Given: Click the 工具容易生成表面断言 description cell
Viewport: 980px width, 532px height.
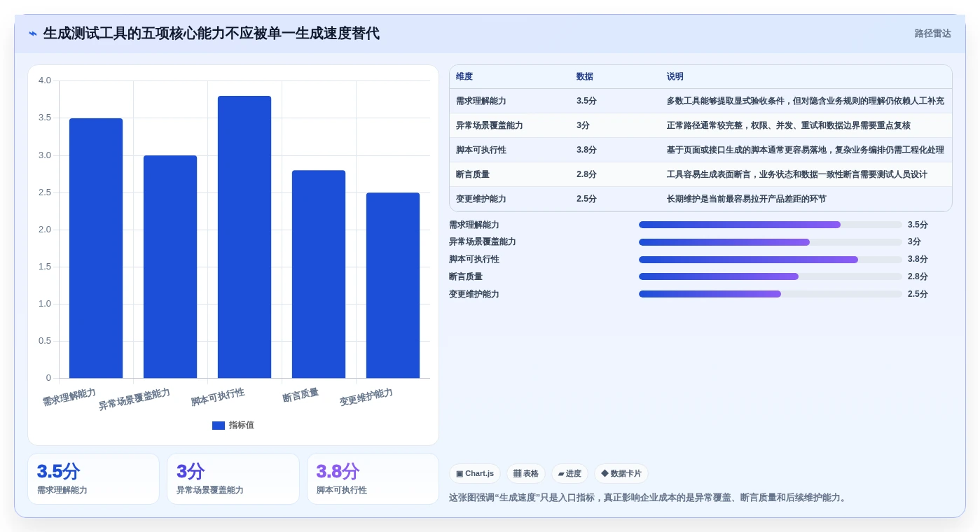Looking at the screenshot, I should click(x=797, y=174).
